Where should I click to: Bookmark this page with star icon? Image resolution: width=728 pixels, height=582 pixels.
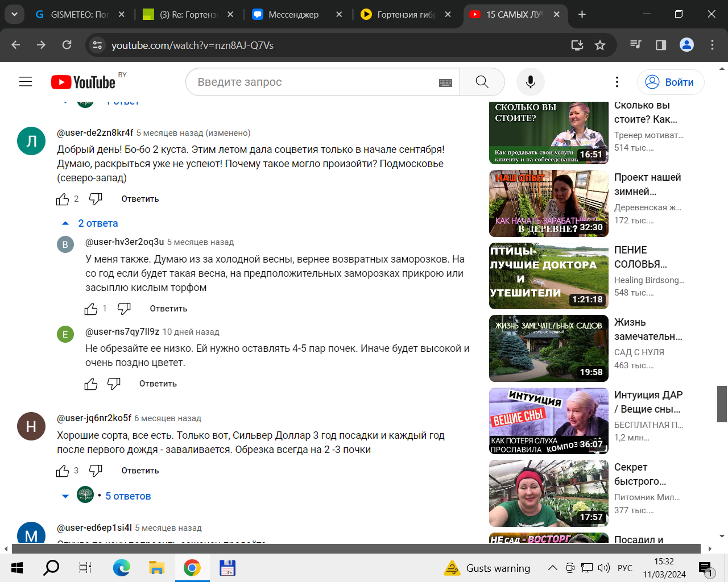pyautogui.click(x=599, y=45)
